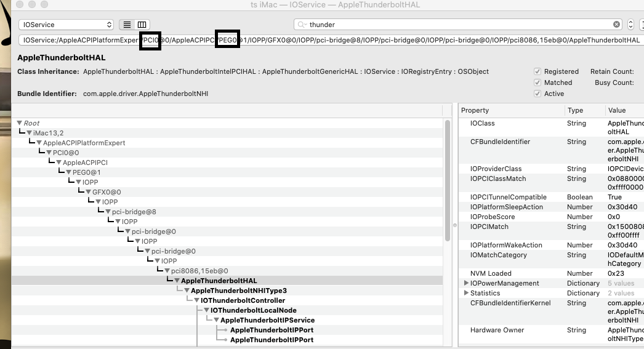Click the search magnifier icon
This screenshot has width=644, height=349.
point(302,25)
